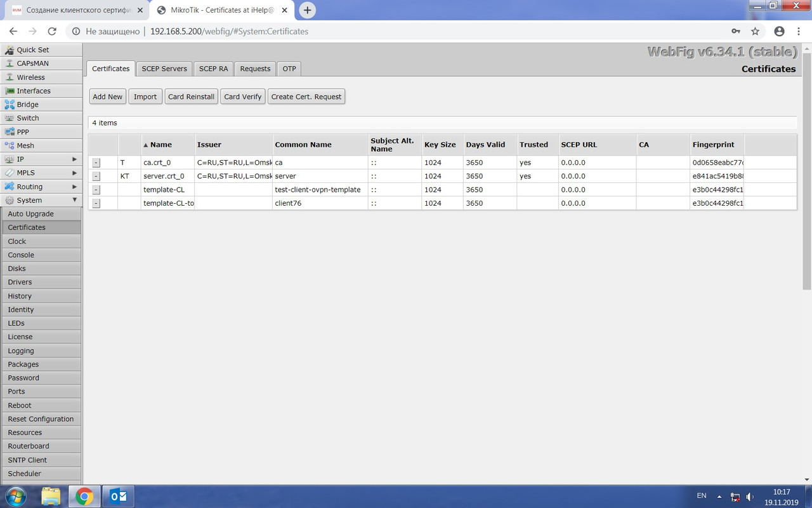Open Packages page

[41, 364]
